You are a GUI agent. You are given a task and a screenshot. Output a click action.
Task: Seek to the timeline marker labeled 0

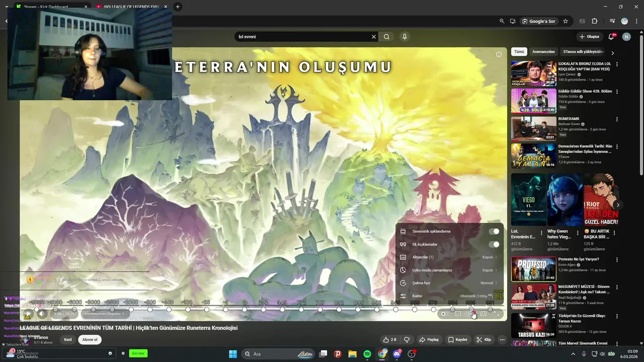[x=245, y=309]
